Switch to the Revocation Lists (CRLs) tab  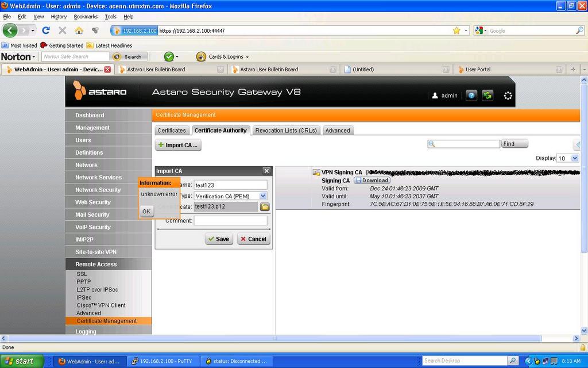(286, 131)
